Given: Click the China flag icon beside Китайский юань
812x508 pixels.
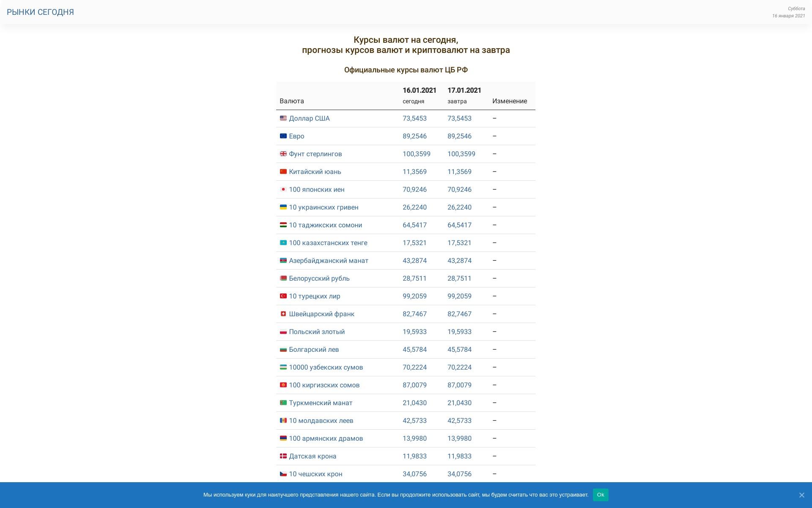Looking at the screenshot, I should [283, 171].
